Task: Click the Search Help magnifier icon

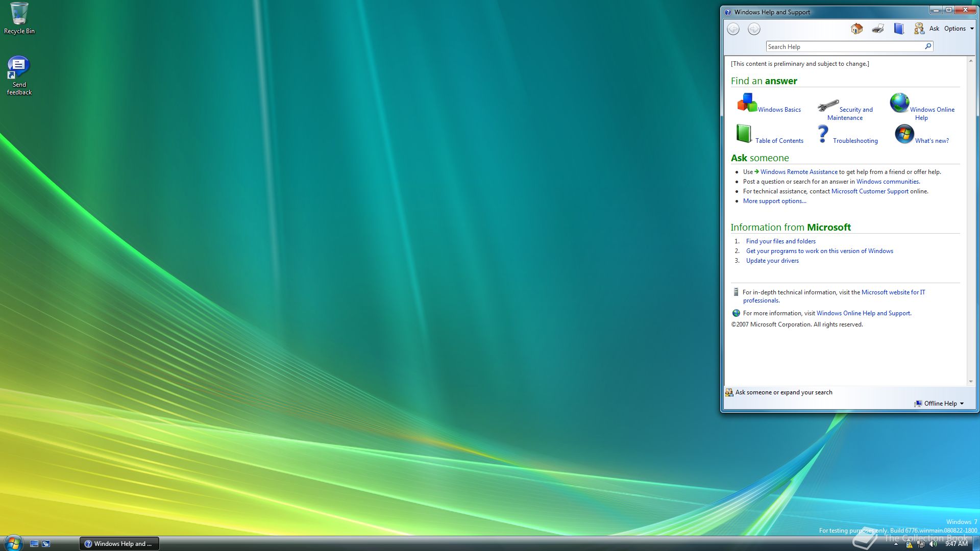Action: coord(928,46)
